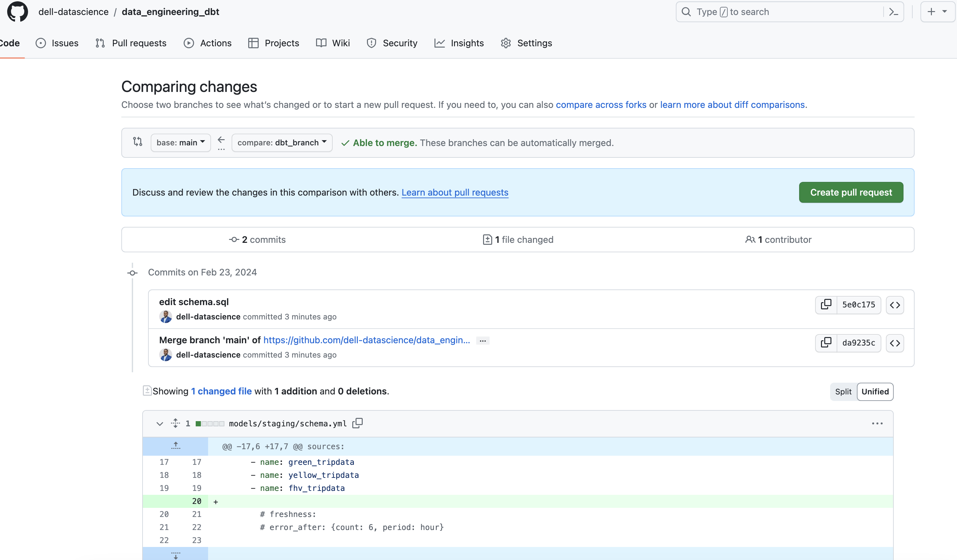Click the added line number 20
The image size is (957, 560).
197,501
